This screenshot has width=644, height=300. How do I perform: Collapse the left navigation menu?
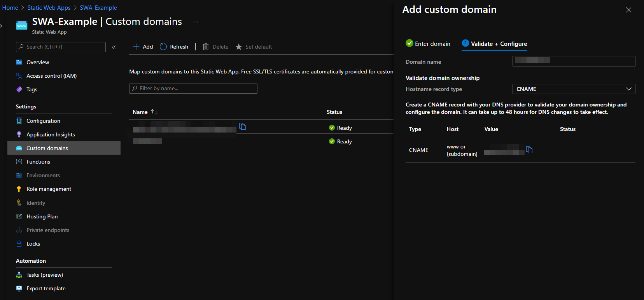point(114,47)
